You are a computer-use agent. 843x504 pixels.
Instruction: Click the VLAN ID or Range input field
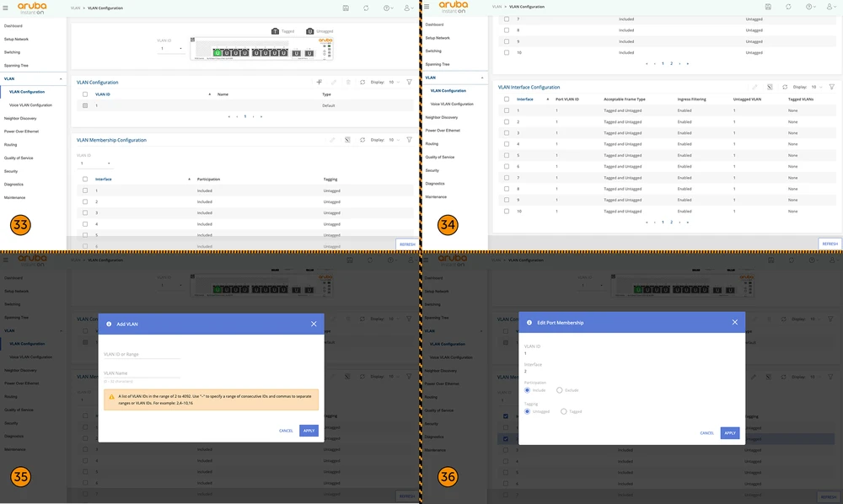[x=142, y=354]
